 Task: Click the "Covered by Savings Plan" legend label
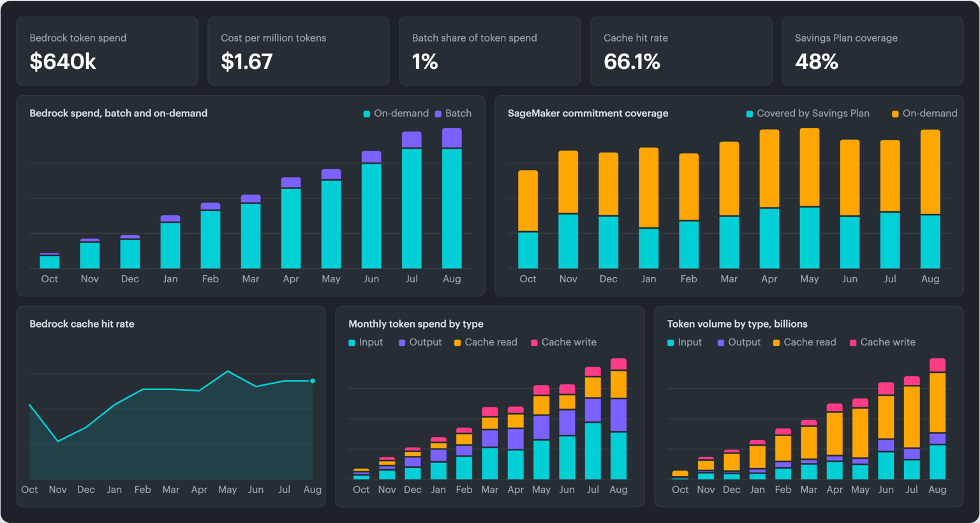813,113
